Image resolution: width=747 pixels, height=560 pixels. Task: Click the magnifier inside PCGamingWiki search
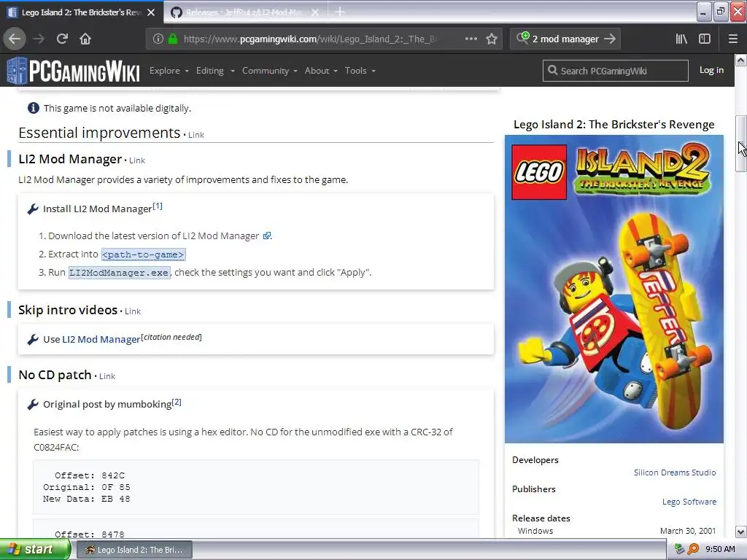(553, 71)
